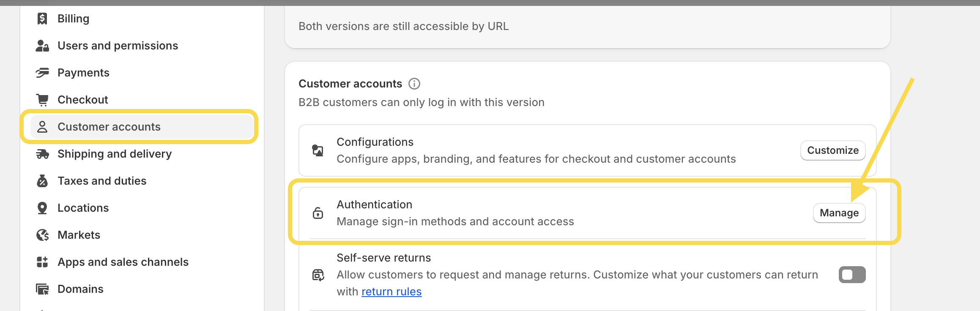Open the return rules link

pos(391,292)
